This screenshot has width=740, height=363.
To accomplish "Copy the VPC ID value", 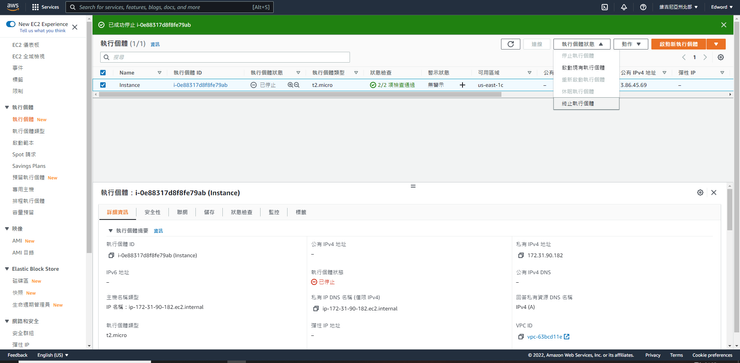I will (521, 337).
